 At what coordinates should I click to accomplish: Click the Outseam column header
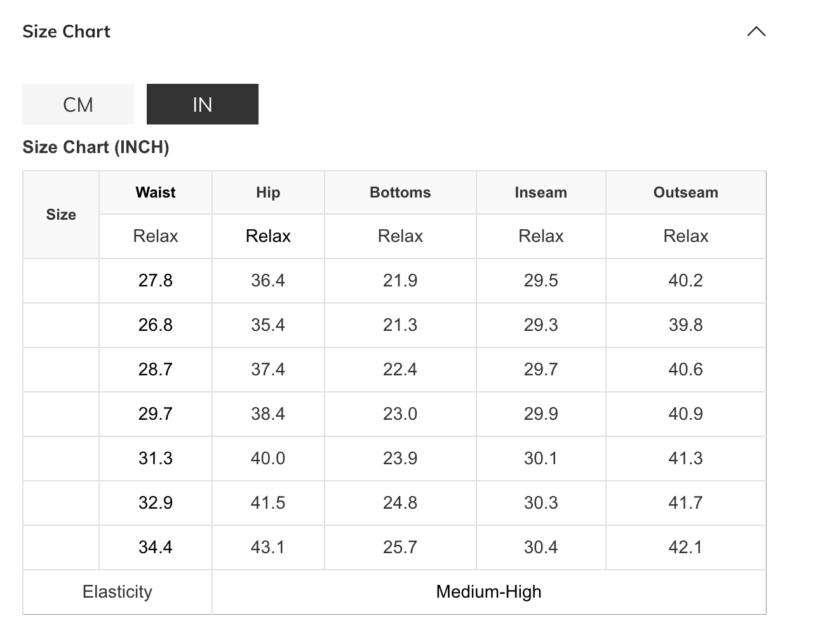(685, 192)
